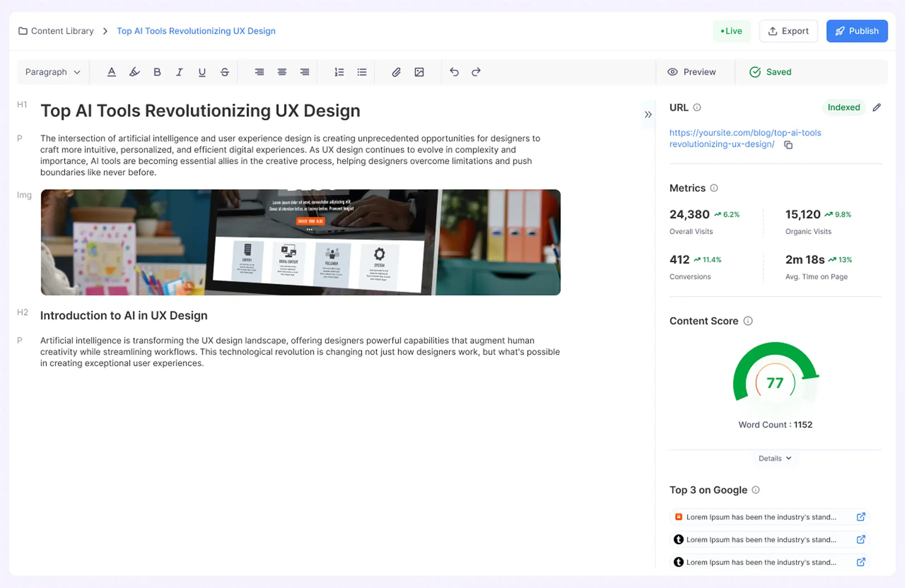Edit URL with the pencil icon
Screen dimensions: 905x588
point(876,107)
